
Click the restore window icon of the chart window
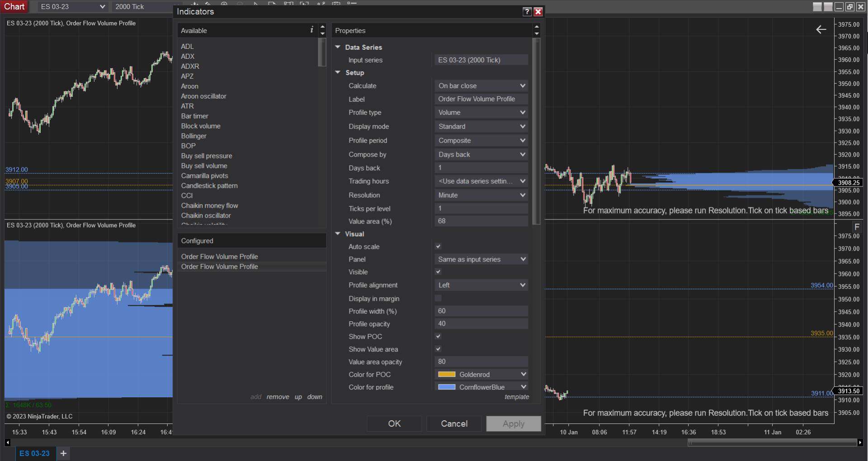click(x=849, y=7)
